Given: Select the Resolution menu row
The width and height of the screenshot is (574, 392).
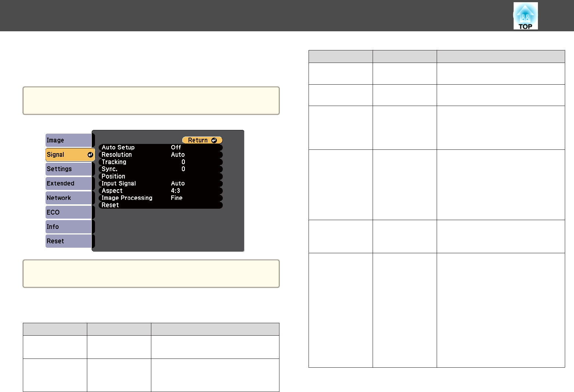Looking at the screenshot, I should coord(161,155).
